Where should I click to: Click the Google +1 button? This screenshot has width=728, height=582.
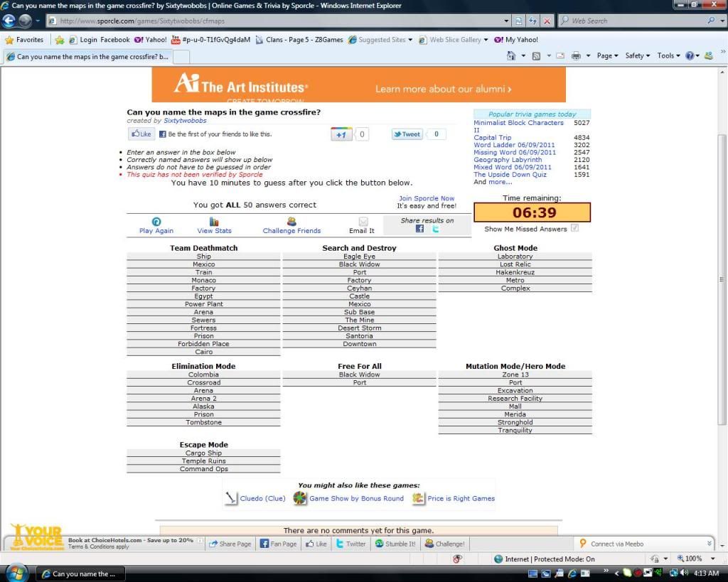(341, 134)
